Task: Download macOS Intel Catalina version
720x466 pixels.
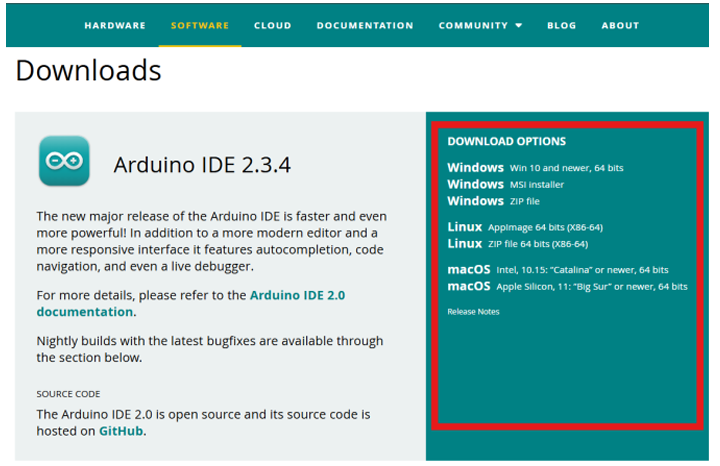Action: [558, 269]
